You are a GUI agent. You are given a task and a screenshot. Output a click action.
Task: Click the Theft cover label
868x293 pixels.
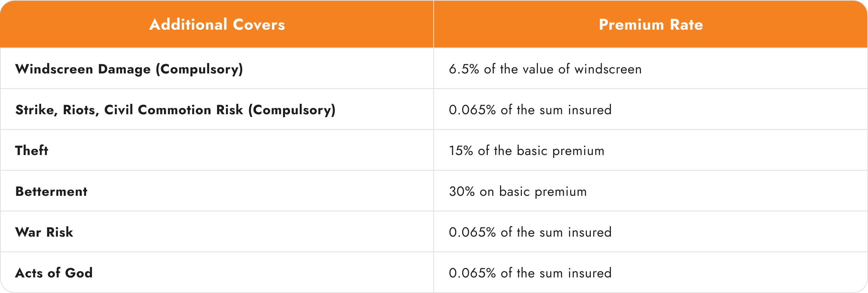coord(32,151)
